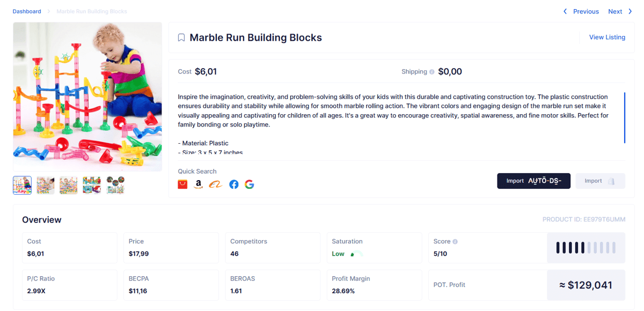Select the fourth product thumbnail

[x=92, y=185]
